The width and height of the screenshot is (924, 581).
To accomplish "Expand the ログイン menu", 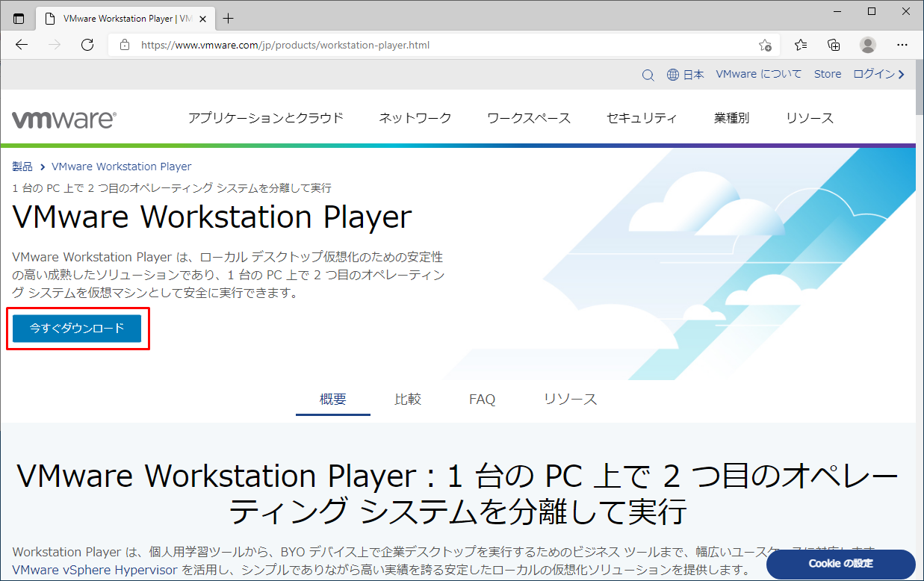I will point(878,74).
